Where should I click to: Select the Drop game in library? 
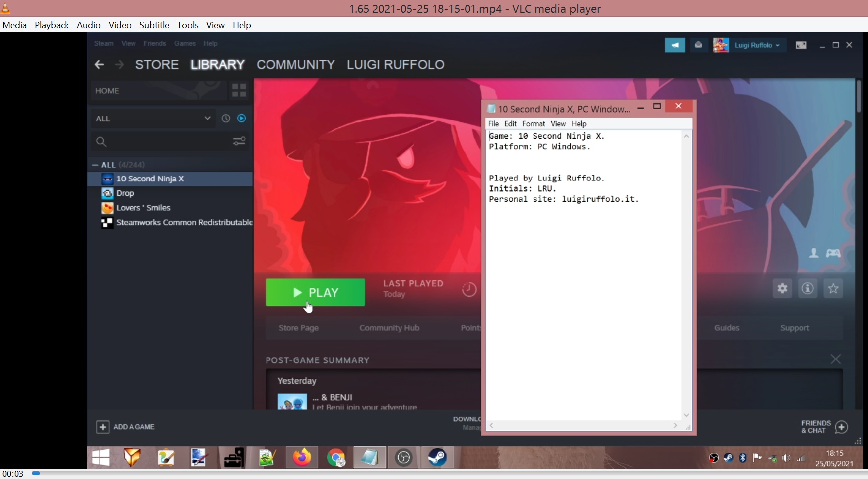[170, 193]
